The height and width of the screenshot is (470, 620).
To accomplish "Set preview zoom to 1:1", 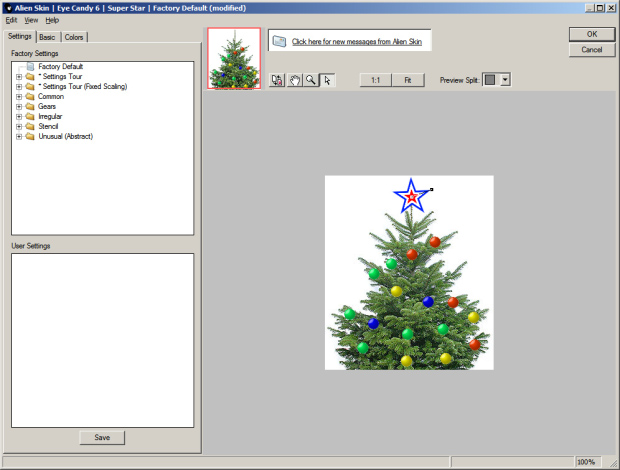I will [376, 80].
